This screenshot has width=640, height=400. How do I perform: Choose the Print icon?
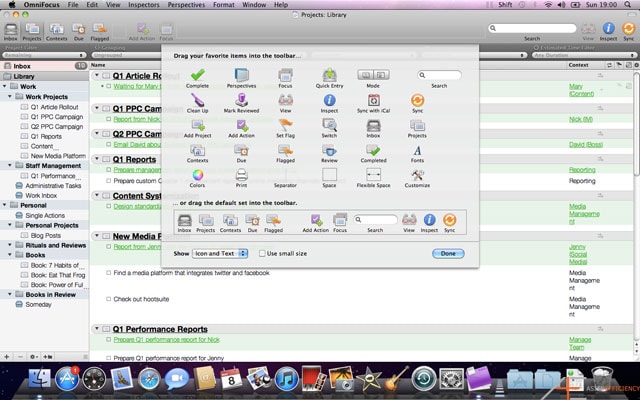pyautogui.click(x=241, y=175)
